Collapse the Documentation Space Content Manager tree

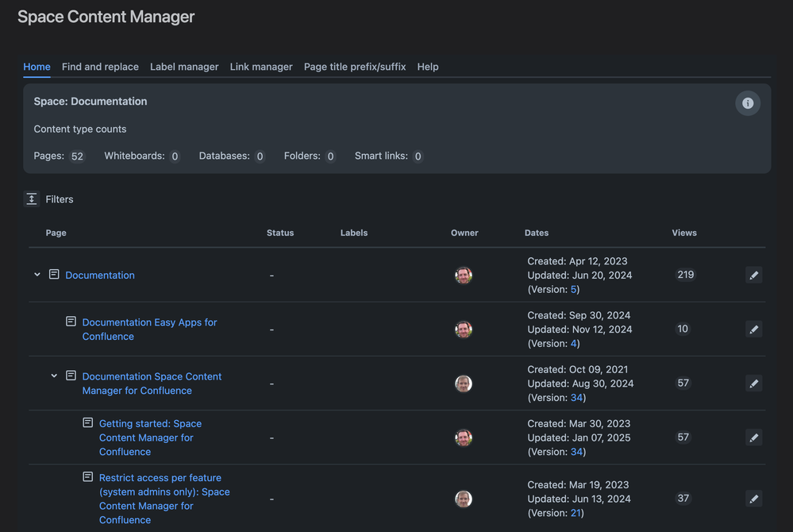pos(53,375)
